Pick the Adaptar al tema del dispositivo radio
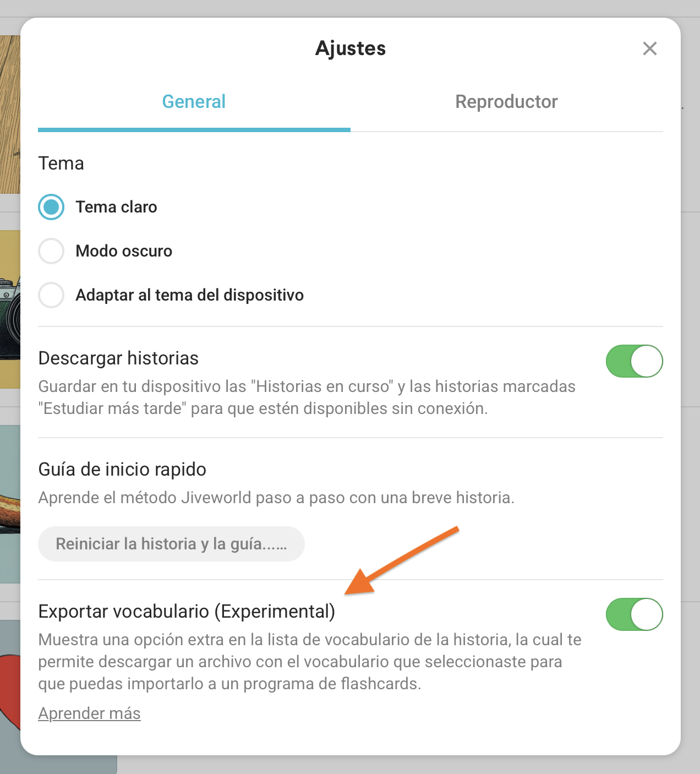 tap(51, 295)
